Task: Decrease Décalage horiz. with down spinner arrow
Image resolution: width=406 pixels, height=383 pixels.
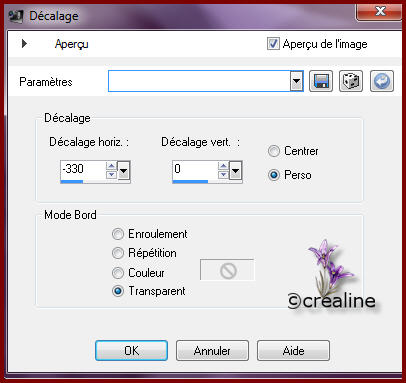Action: click(111, 174)
